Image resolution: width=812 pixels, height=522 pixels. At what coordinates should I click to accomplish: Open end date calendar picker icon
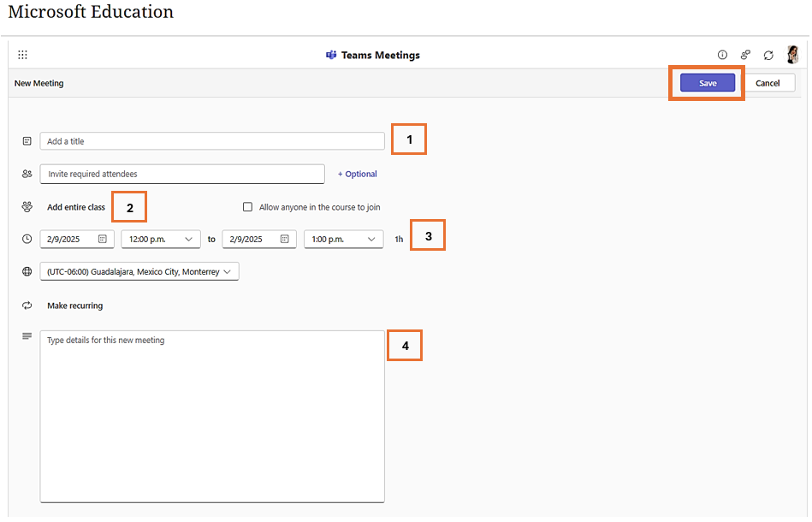pyautogui.click(x=284, y=239)
